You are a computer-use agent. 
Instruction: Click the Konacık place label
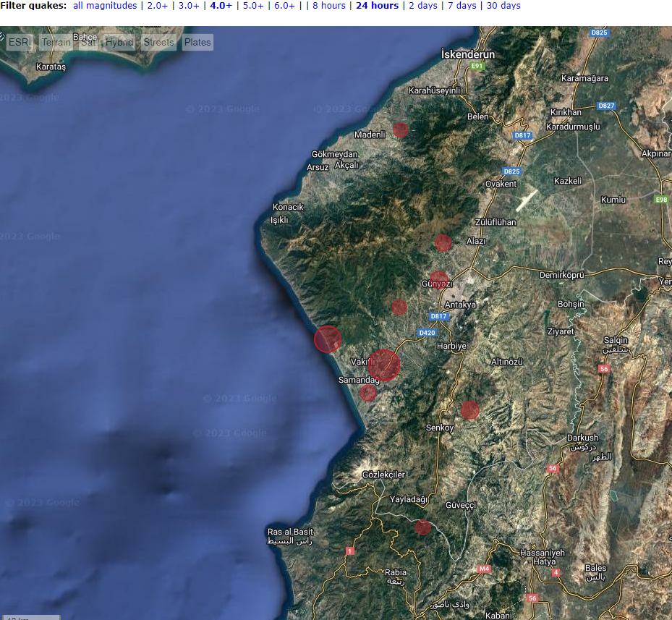(x=288, y=207)
